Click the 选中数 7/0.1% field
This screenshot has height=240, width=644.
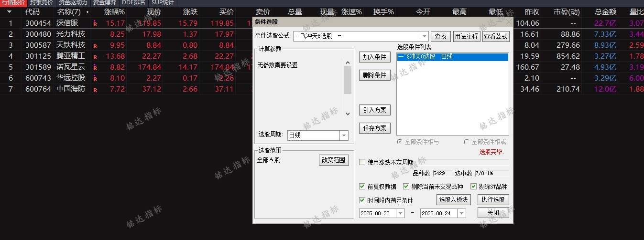[492, 173]
